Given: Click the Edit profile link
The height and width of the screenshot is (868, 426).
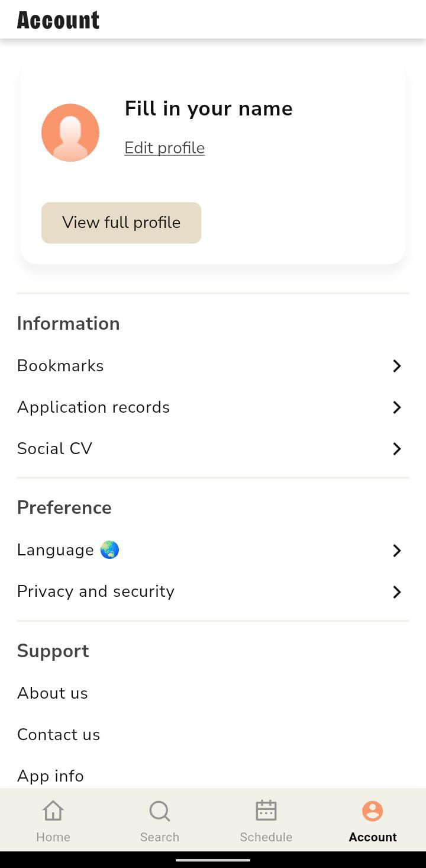Looking at the screenshot, I should [164, 148].
